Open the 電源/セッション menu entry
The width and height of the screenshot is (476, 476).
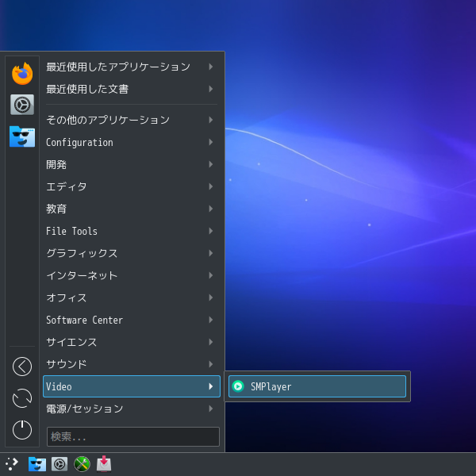(132, 409)
